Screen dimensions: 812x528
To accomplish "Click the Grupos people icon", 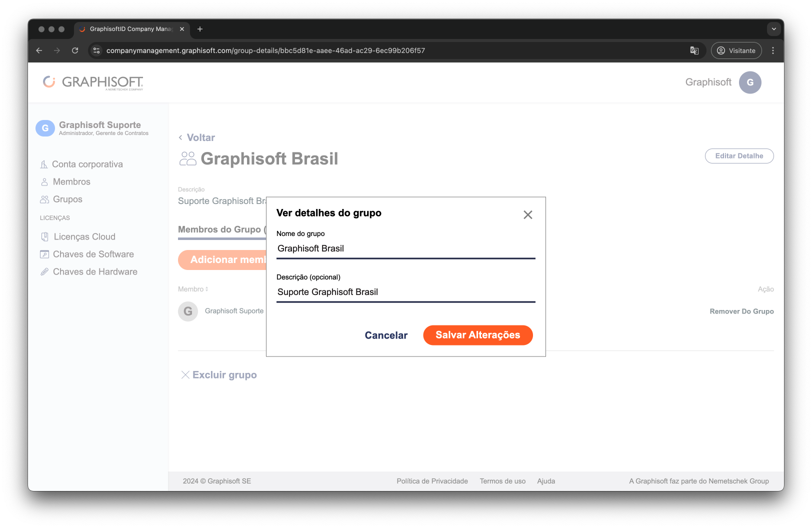I will 44,199.
